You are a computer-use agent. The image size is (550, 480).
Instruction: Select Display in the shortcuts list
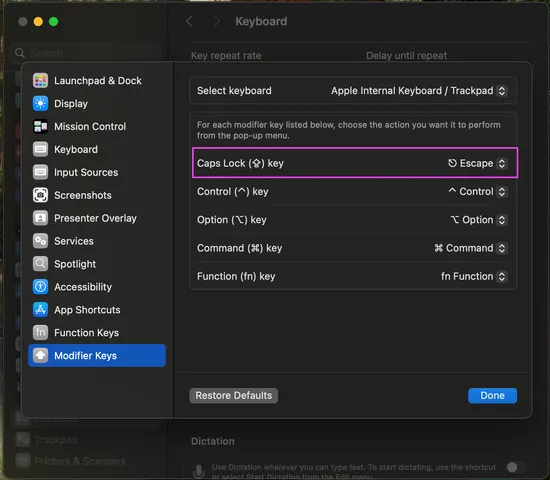point(97,104)
